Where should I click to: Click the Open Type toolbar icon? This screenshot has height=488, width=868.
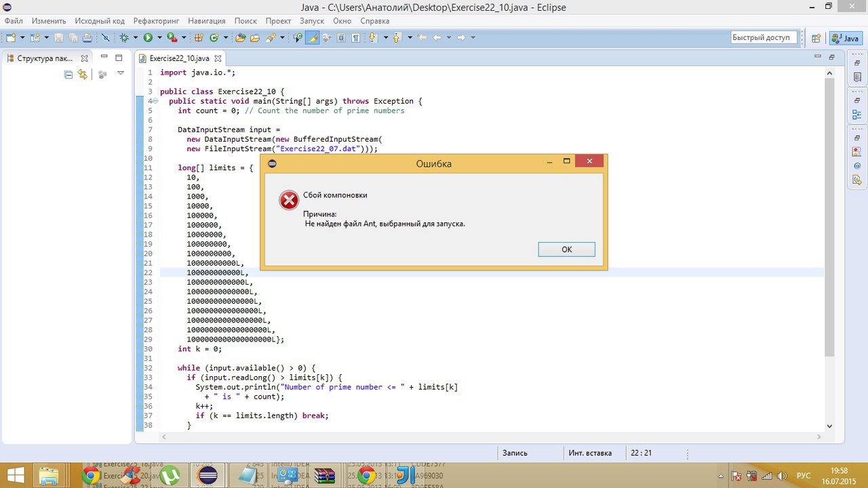(x=240, y=38)
